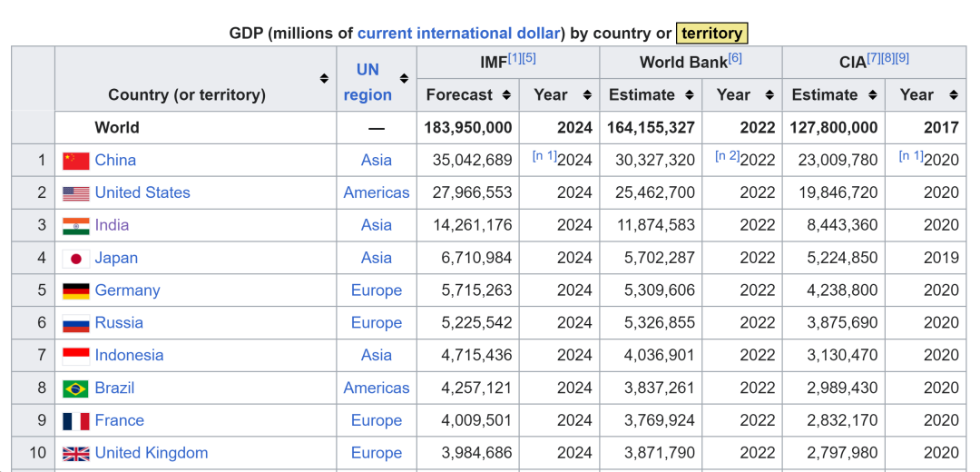The image size is (980, 472).
Task: Select India's CIA estimate 8,443,360
Action: coord(842,225)
